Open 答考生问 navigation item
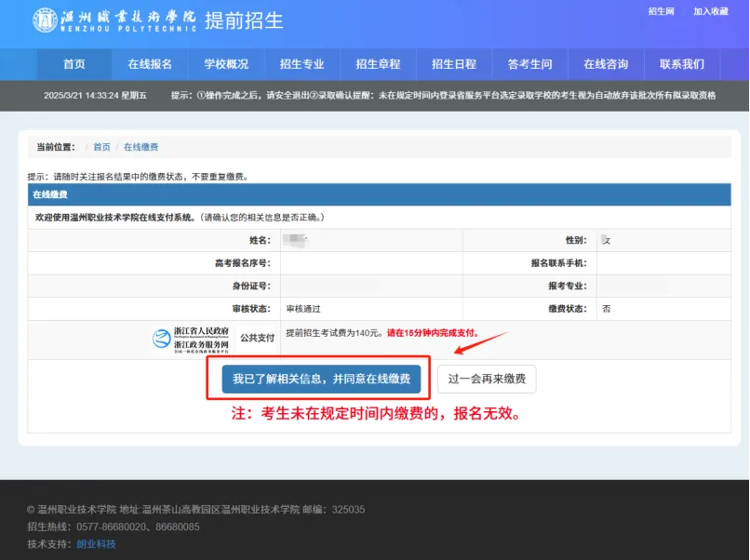 [x=529, y=64]
